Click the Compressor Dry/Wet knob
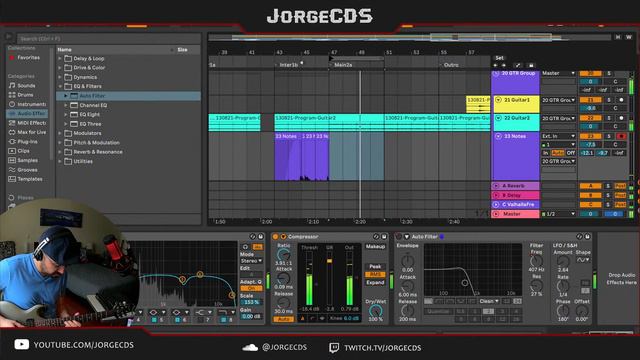This screenshot has width=640, height=360. [375, 311]
